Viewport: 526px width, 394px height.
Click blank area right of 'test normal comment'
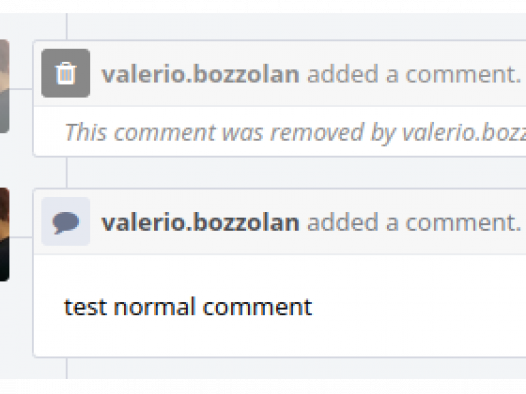point(419,307)
